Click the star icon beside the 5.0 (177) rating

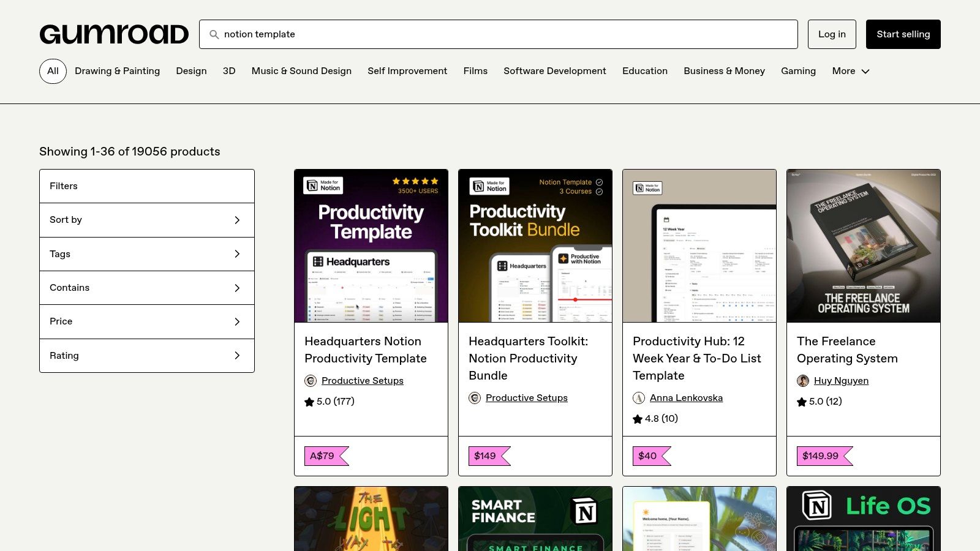point(309,402)
